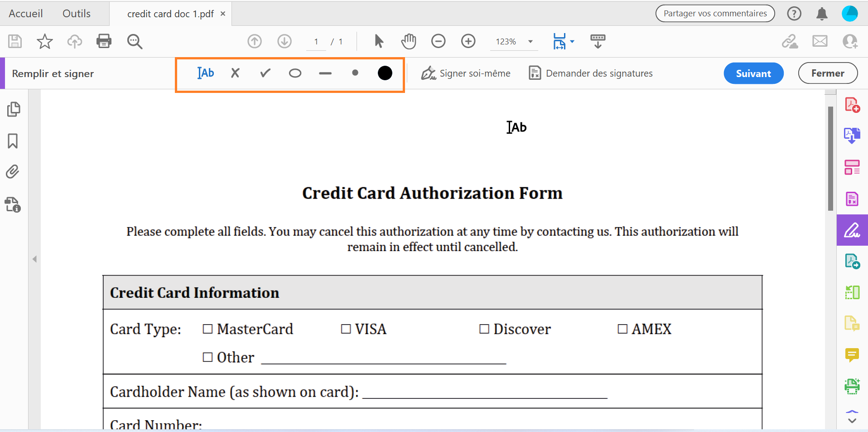This screenshot has width=868, height=432.
Task: Select the add text (Ab) tool
Action: click(206, 73)
